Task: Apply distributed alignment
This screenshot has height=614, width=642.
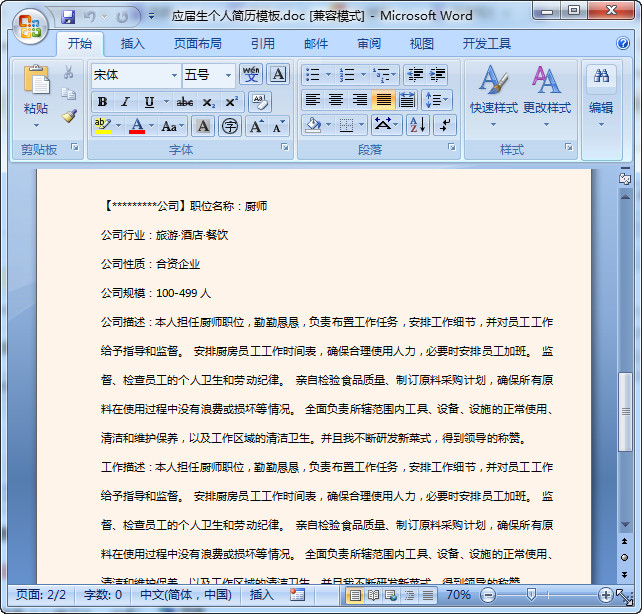Action: click(x=407, y=99)
